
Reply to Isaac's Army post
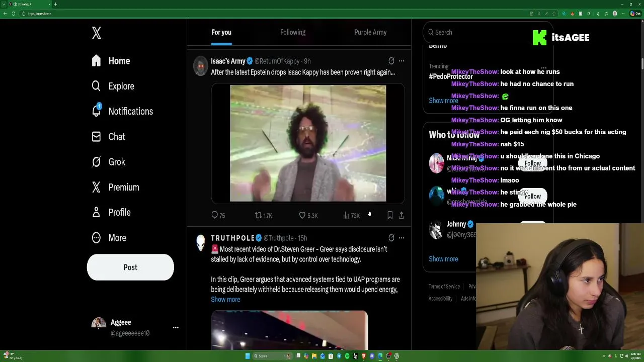pos(218,215)
